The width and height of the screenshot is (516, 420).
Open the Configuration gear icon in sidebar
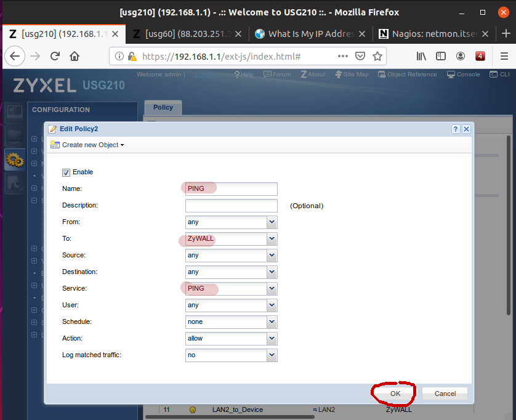coord(15,160)
